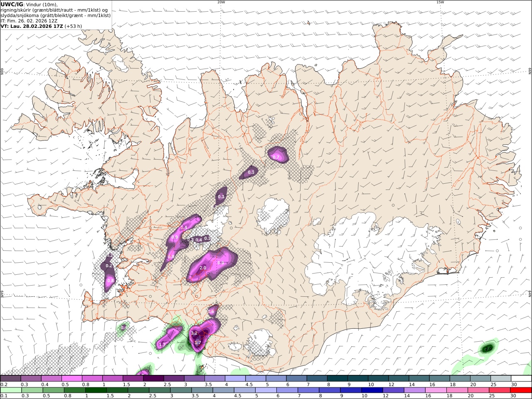Click the palest green rain swatch between 0.1 and 0.3

[x=11, y=390]
